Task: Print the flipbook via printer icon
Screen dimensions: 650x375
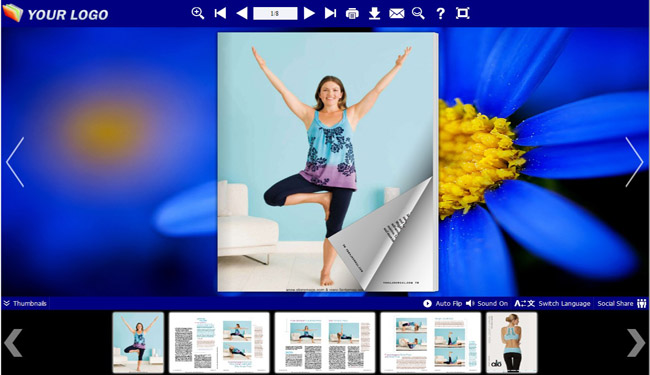Action: (352, 14)
